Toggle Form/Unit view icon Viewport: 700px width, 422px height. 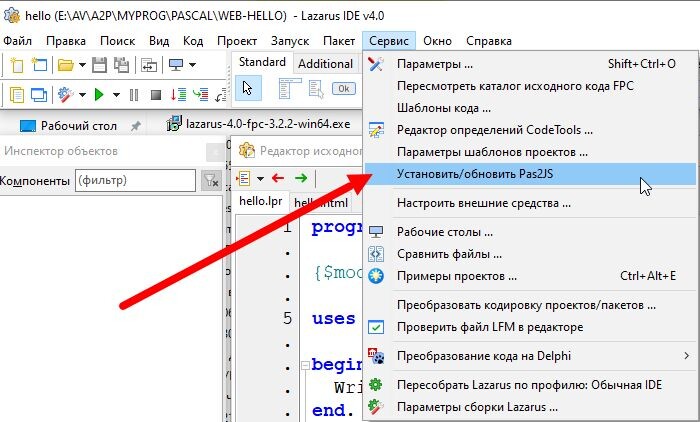149,65
